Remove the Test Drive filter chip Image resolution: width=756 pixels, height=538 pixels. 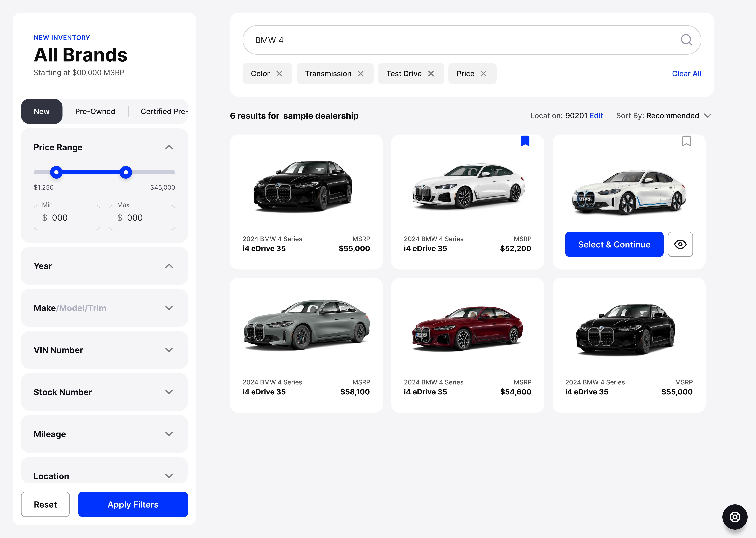pos(431,74)
